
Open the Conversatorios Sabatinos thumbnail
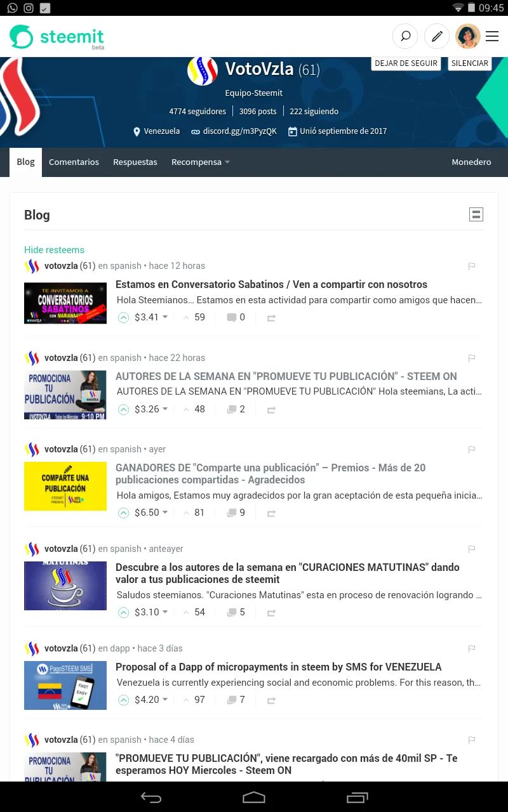[x=65, y=303]
